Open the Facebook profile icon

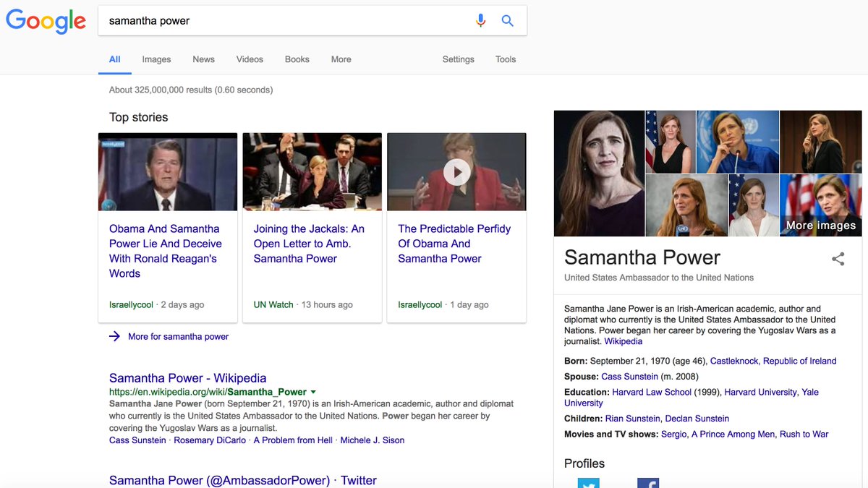(x=648, y=483)
